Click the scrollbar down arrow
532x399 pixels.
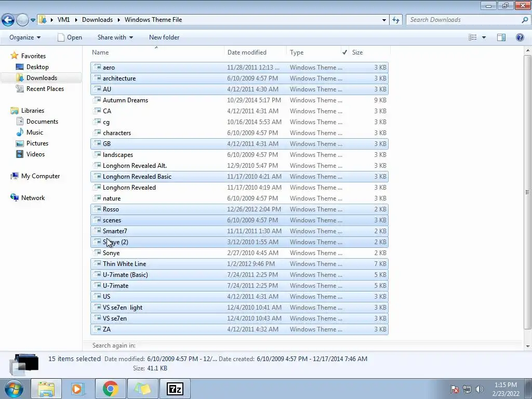point(527,346)
